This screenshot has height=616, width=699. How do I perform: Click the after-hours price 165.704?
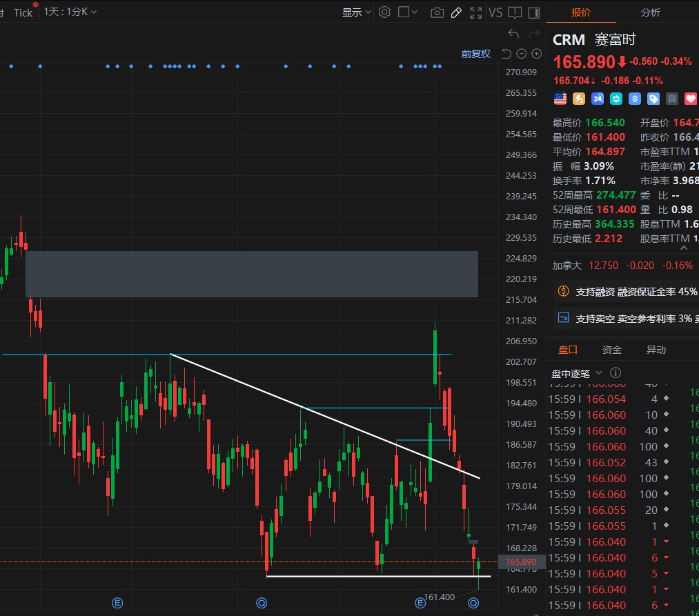(571, 81)
